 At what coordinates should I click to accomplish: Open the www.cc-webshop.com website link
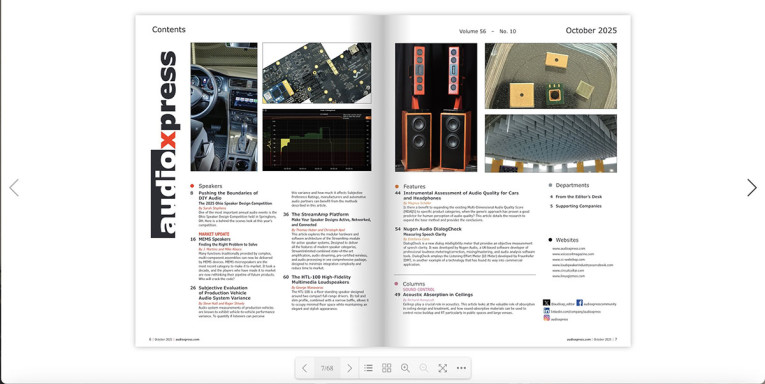point(568,260)
